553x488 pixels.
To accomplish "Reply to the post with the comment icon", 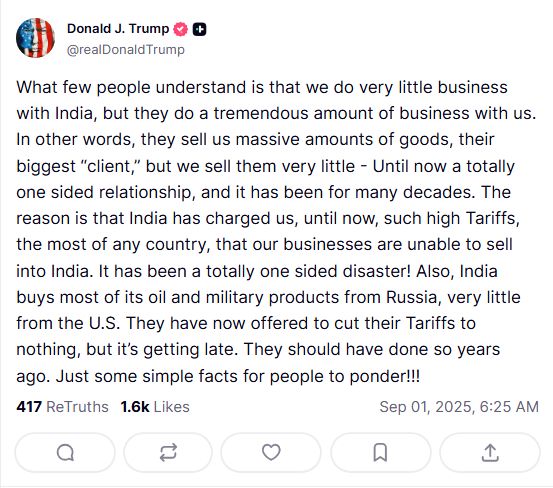I will coord(65,453).
